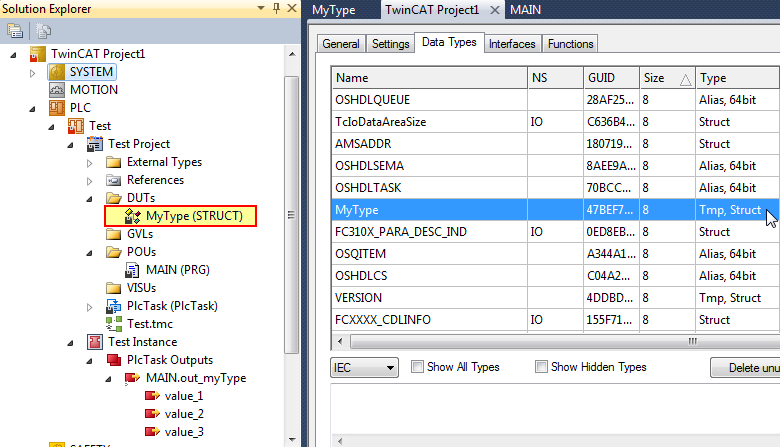Sort by the NS column header
The height and width of the screenshot is (447, 780).
click(x=556, y=78)
